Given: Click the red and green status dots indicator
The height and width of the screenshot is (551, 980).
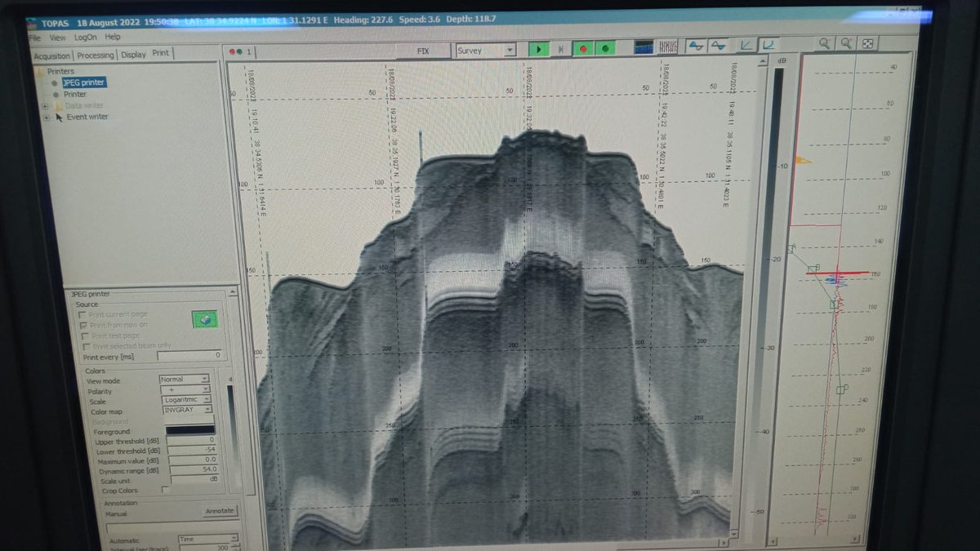Looking at the screenshot, I should coord(236,51).
